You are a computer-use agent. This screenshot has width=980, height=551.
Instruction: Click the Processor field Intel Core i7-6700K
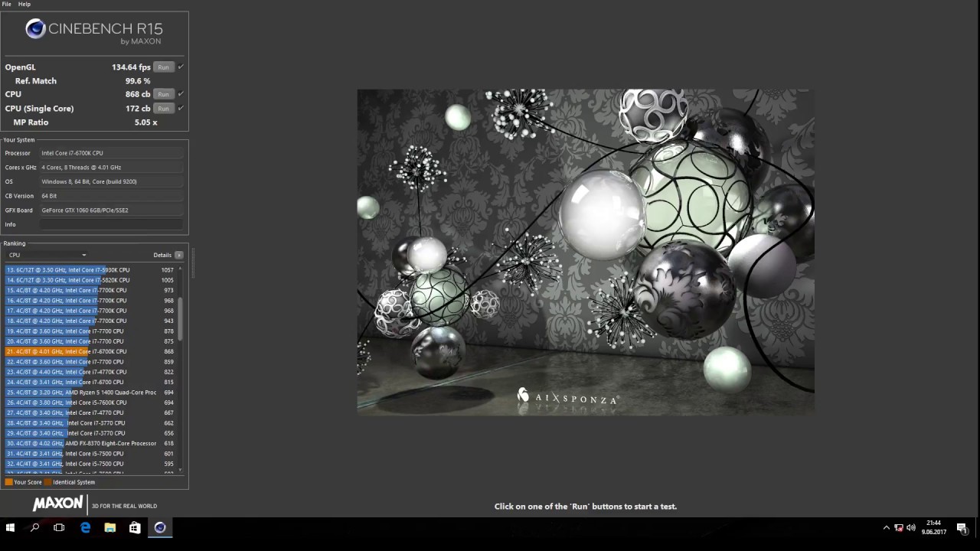112,153
